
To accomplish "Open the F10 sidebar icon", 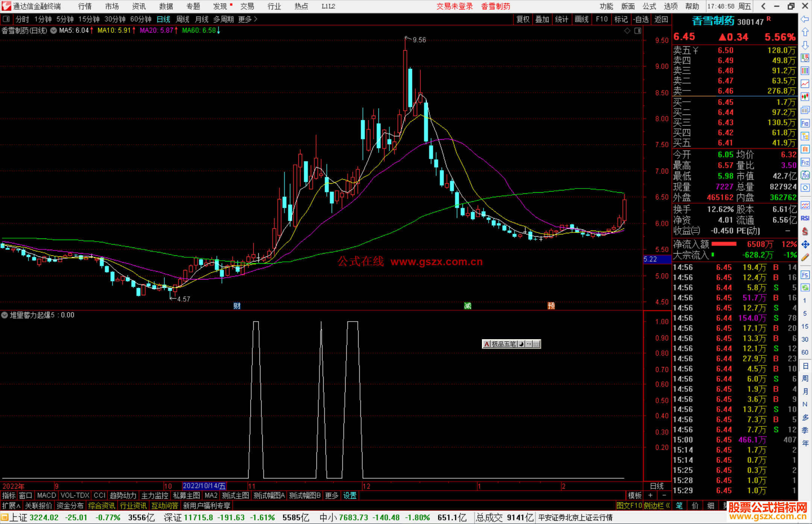I will point(805,123).
